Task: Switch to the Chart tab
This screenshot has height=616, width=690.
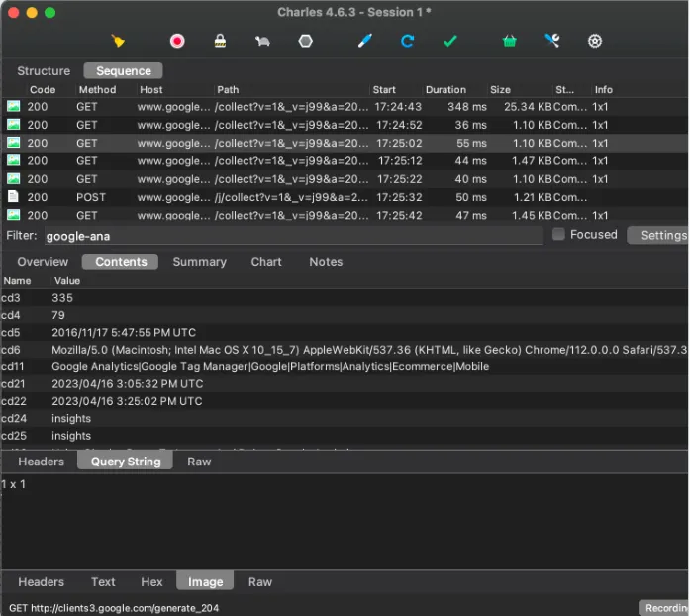Action: tap(266, 262)
